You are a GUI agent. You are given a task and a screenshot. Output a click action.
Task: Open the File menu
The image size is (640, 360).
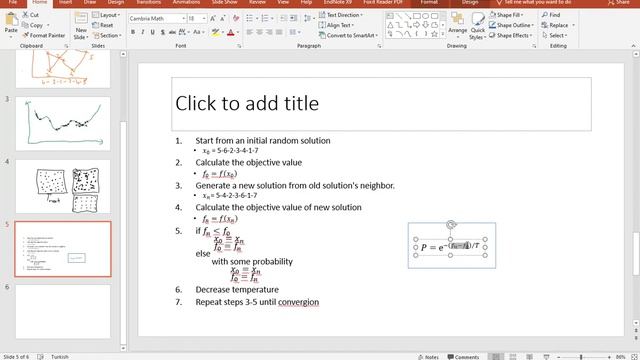[13, 2]
